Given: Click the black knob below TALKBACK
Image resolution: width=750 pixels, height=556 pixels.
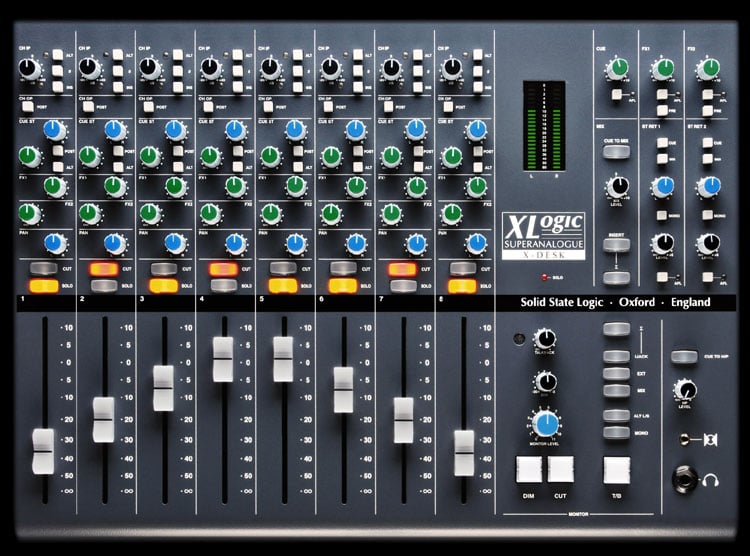Looking at the screenshot, I should click(x=545, y=382).
